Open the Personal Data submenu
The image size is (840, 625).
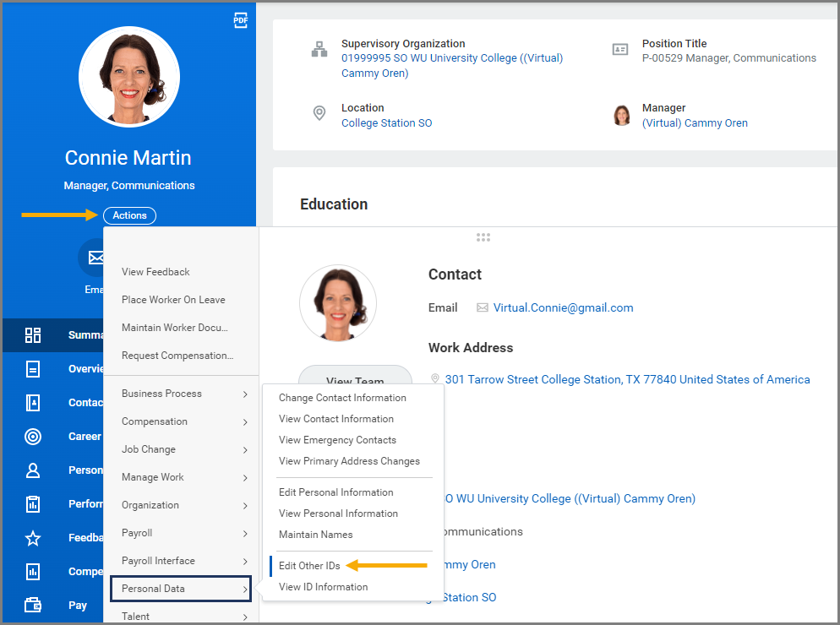click(x=181, y=589)
